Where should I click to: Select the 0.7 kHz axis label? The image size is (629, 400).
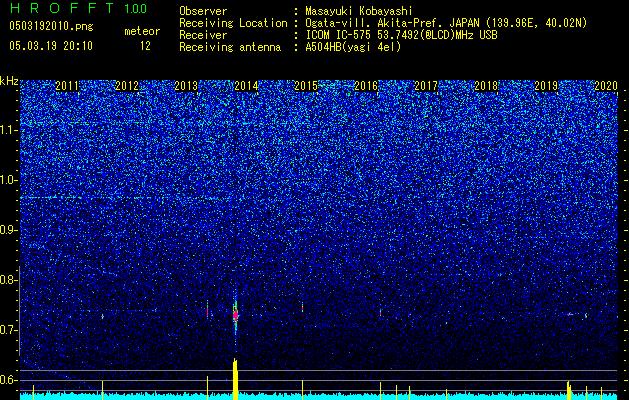(x=9, y=330)
